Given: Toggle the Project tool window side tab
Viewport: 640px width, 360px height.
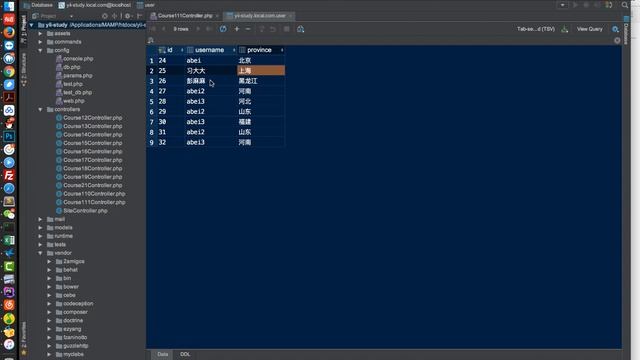Looking at the screenshot, I should click(x=24, y=28).
